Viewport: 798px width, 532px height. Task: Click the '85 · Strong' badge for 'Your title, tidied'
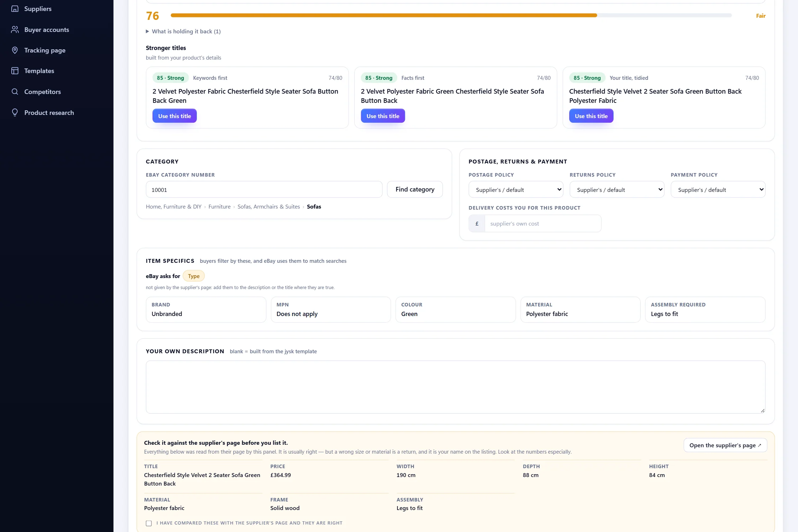(x=587, y=78)
